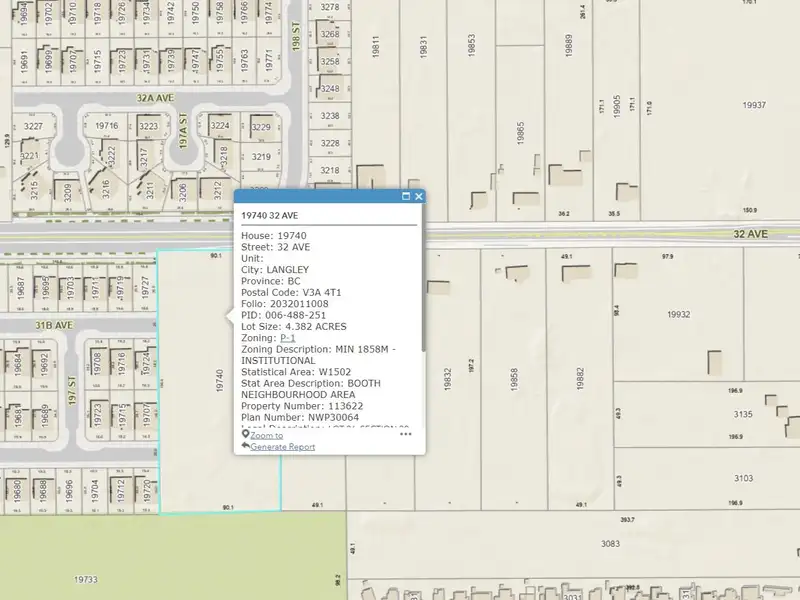The image size is (800, 600).
Task: Open the popup's three-dot more options menu
Action: (406, 434)
